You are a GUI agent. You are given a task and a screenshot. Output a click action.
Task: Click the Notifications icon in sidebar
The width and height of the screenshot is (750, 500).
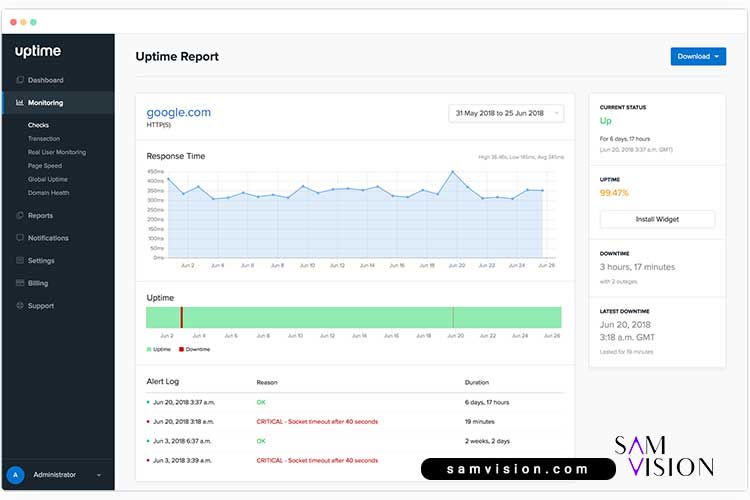pos(19,238)
